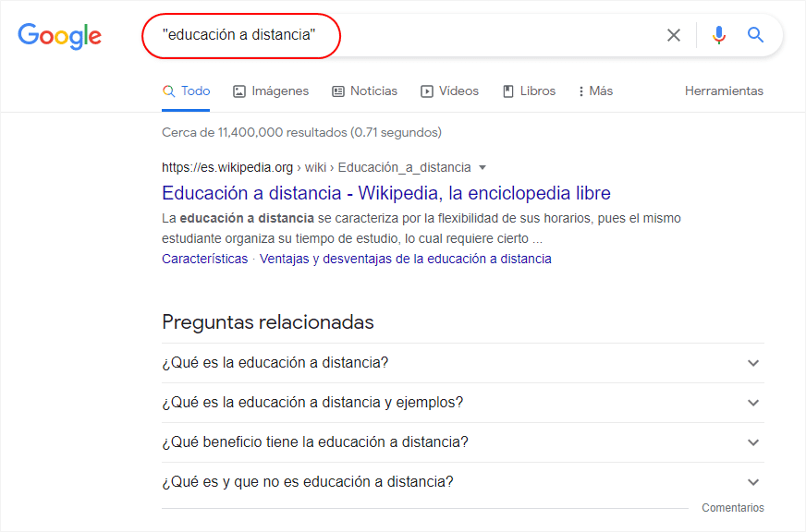The height and width of the screenshot is (532, 806).
Task: Click the Comentarios feedback link
Action: pyautogui.click(x=732, y=508)
